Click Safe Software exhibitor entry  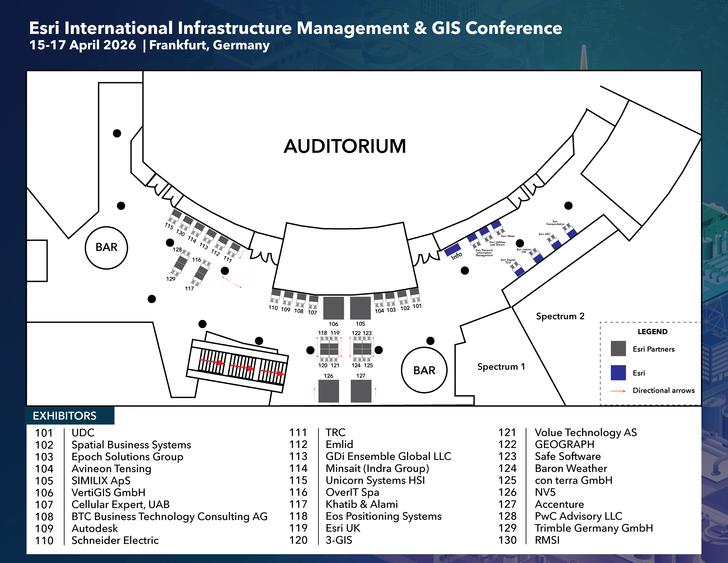[x=568, y=456]
